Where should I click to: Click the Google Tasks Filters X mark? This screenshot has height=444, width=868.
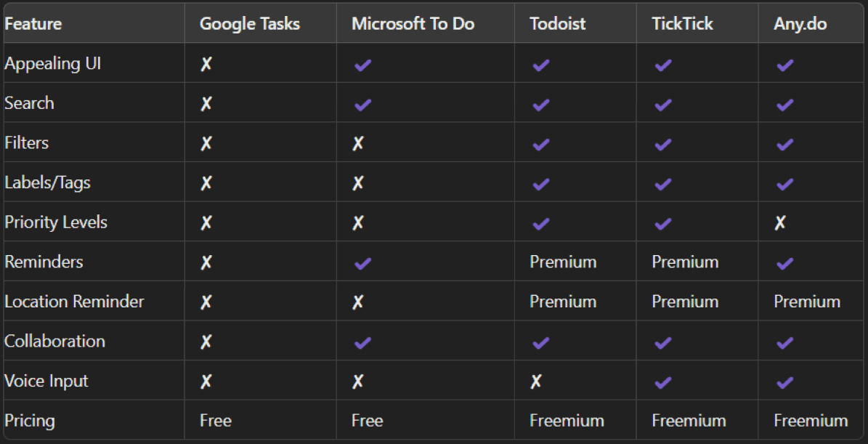pyautogui.click(x=206, y=143)
